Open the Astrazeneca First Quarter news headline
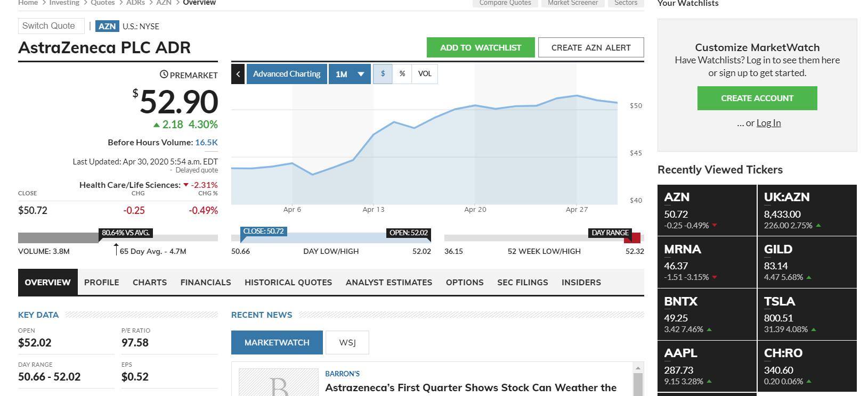Image resolution: width=868 pixels, height=396 pixels. [471, 387]
